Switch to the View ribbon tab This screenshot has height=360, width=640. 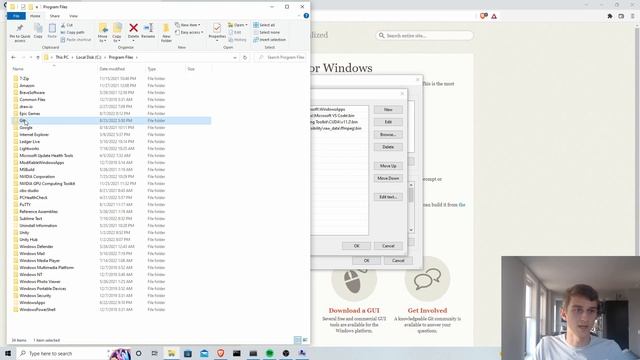[73, 16]
